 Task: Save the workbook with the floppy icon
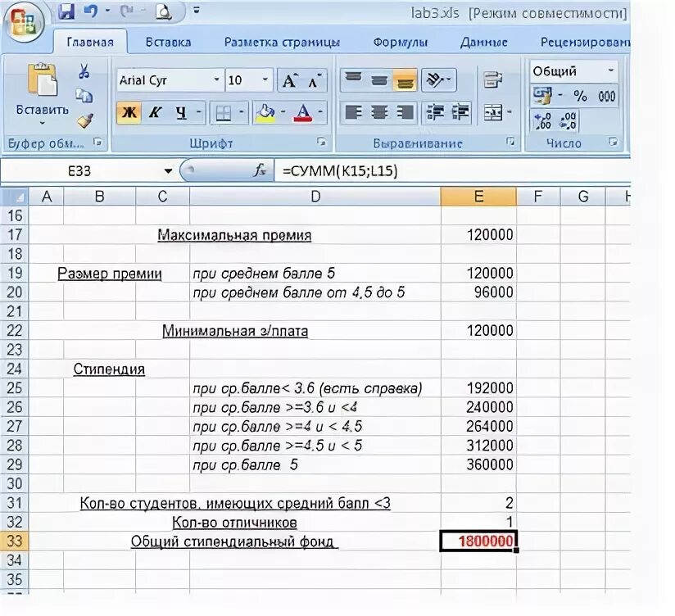(x=66, y=11)
